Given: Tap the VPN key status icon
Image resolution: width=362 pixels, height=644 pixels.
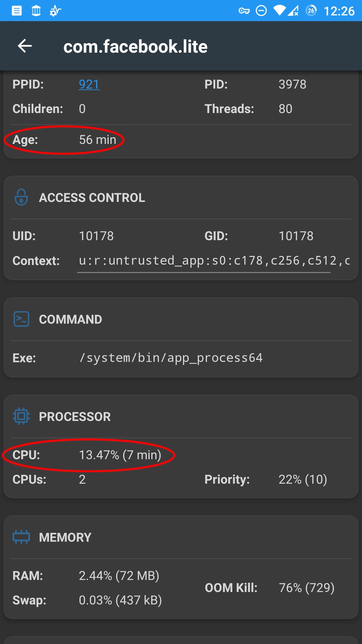Looking at the screenshot, I should click(x=244, y=11).
